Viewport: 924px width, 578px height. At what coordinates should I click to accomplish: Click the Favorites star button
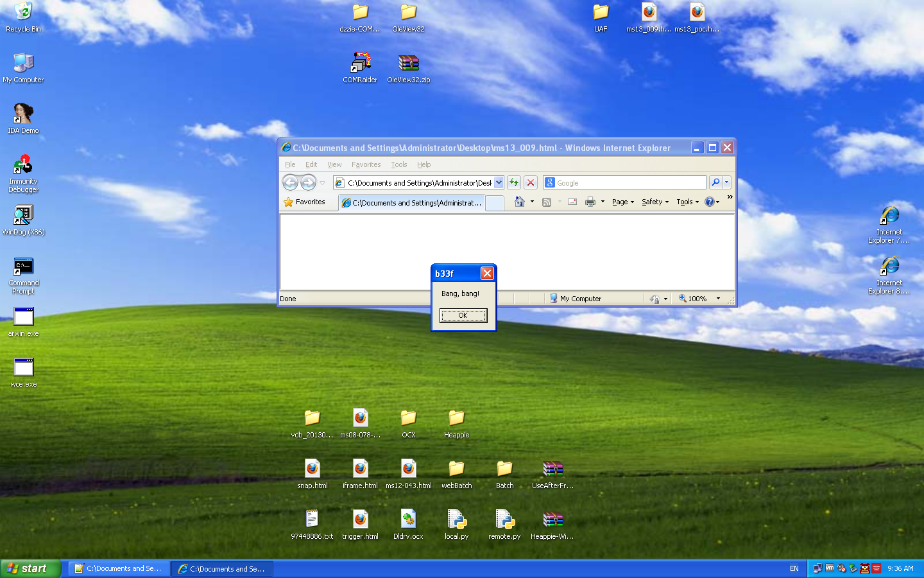click(305, 202)
